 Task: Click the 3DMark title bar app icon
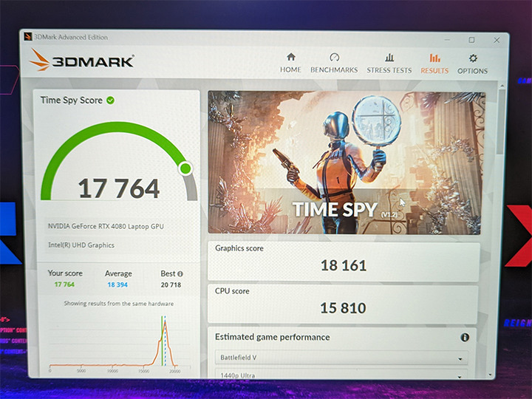coord(28,37)
